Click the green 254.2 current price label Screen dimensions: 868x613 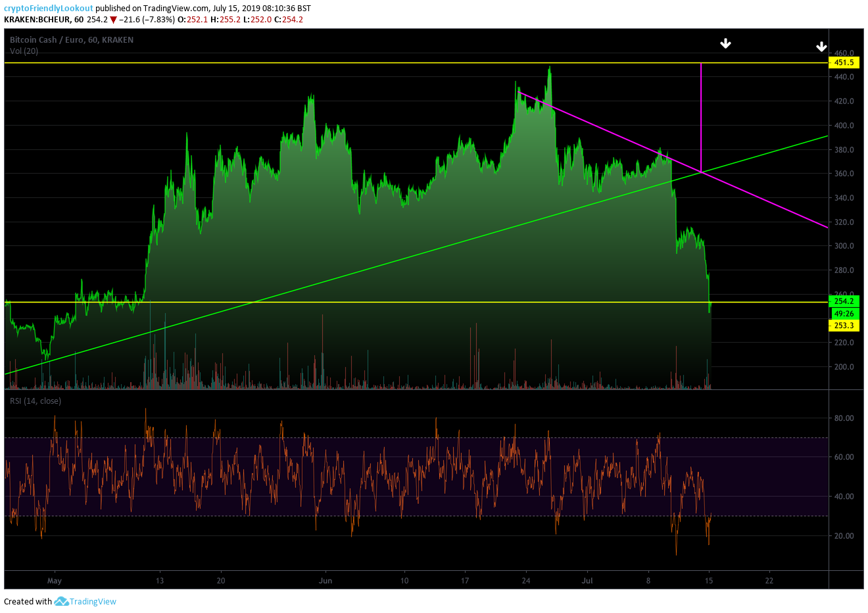pyautogui.click(x=844, y=301)
